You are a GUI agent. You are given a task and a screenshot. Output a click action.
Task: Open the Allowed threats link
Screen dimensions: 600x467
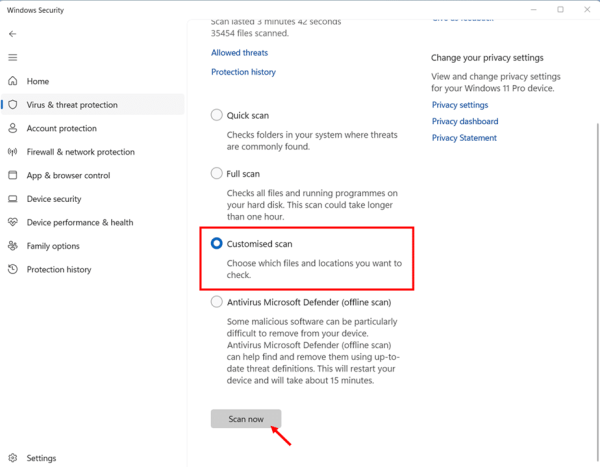(240, 52)
